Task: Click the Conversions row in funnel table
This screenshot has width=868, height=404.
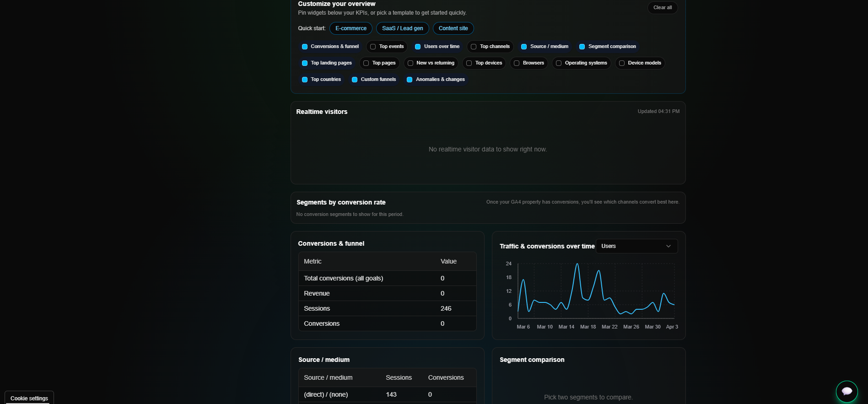Action: click(x=388, y=323)
